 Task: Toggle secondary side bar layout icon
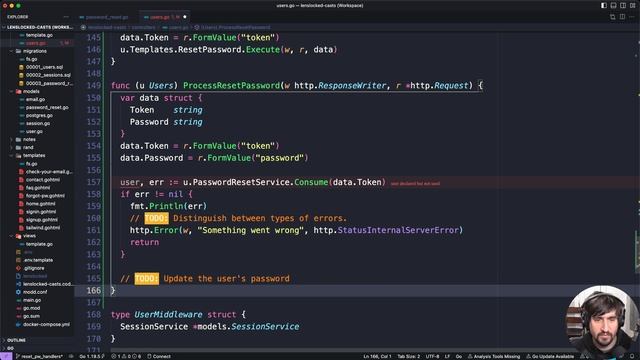coord(623,5)
